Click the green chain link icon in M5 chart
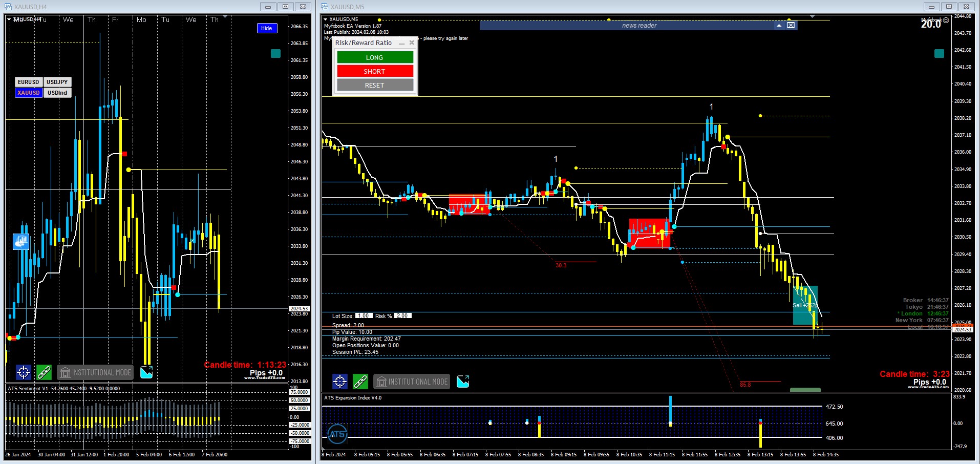This screenshot has height=464, width=980. 360,382
